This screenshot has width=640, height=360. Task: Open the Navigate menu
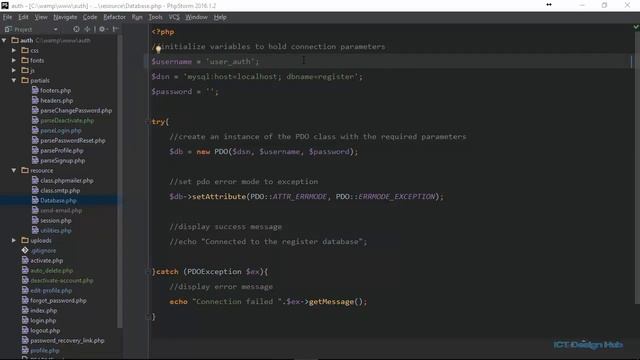65,17
